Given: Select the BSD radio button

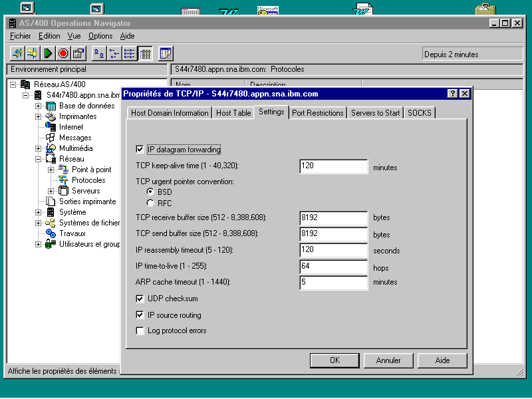Looking at the screenshot, I should tap(150, 192).
